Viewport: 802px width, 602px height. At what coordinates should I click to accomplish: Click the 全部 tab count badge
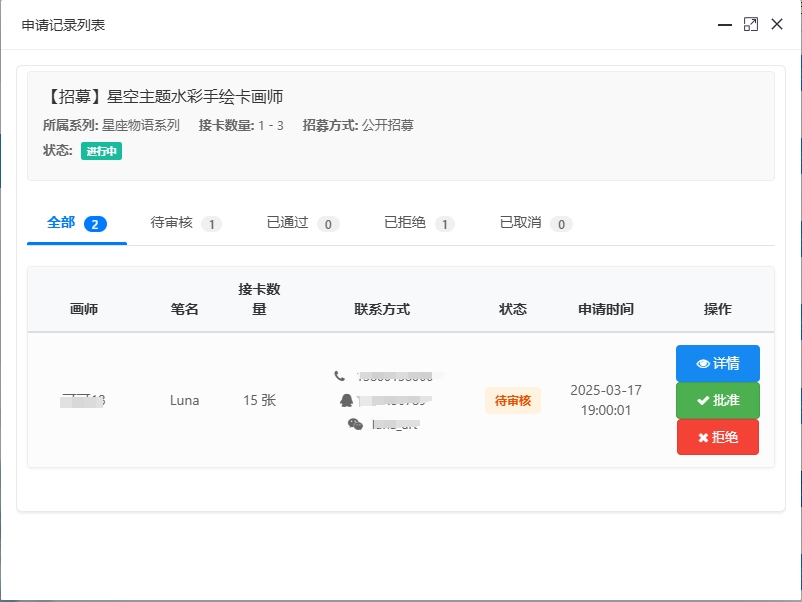[x=96, y=224]
